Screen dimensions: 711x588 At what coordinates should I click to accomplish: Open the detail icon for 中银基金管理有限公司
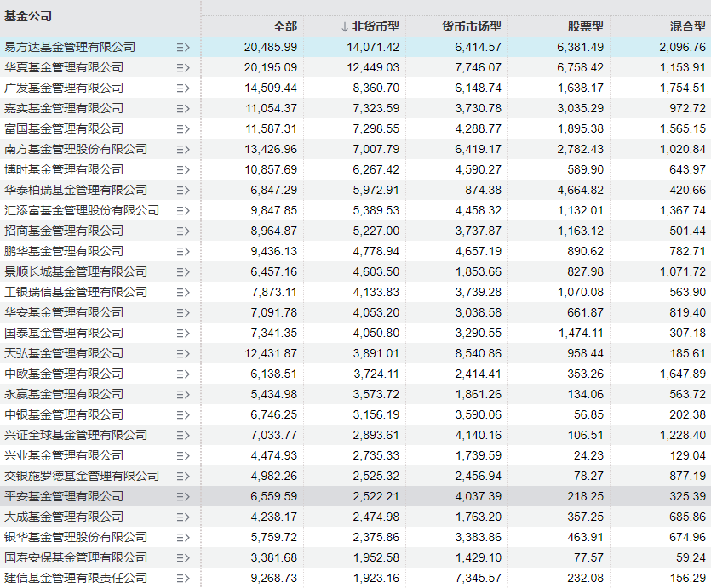pyautogui.click(x=183, y=415)
